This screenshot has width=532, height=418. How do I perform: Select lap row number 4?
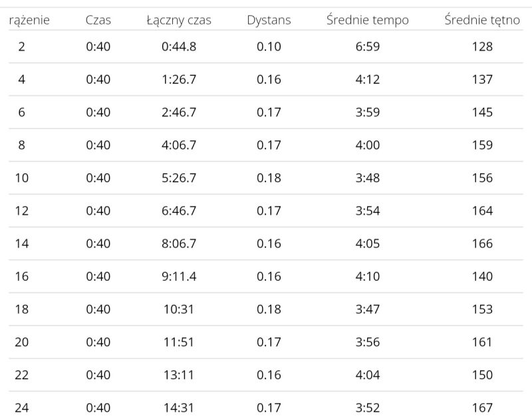[x=265, y=79]
